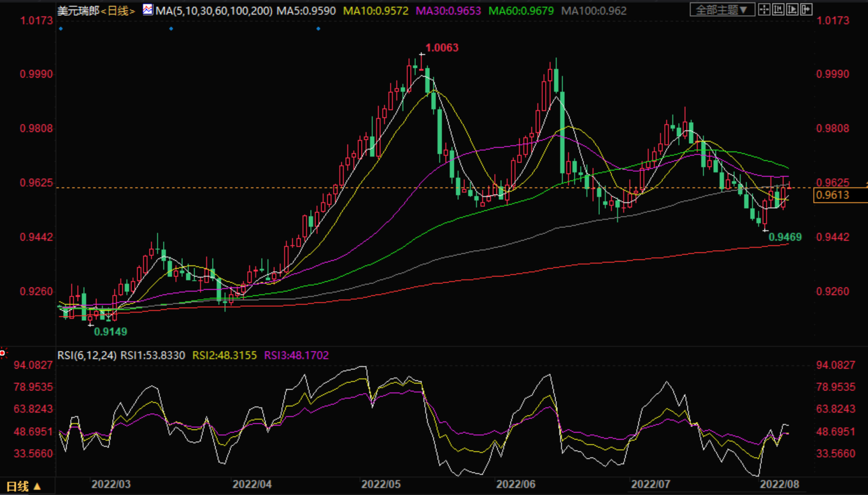Click the first blue event dot at top left
The height and width of the screenshot is (495, 868).
61,29
